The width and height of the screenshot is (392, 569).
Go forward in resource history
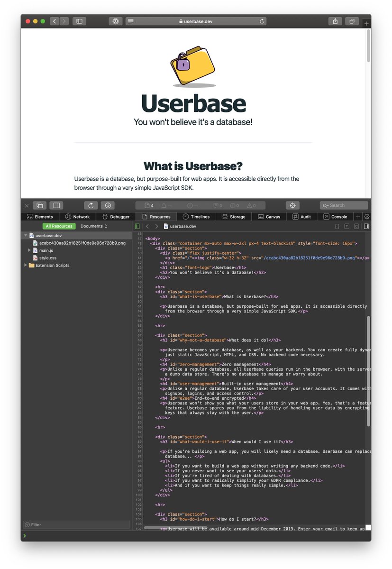(x=156, y=226)
